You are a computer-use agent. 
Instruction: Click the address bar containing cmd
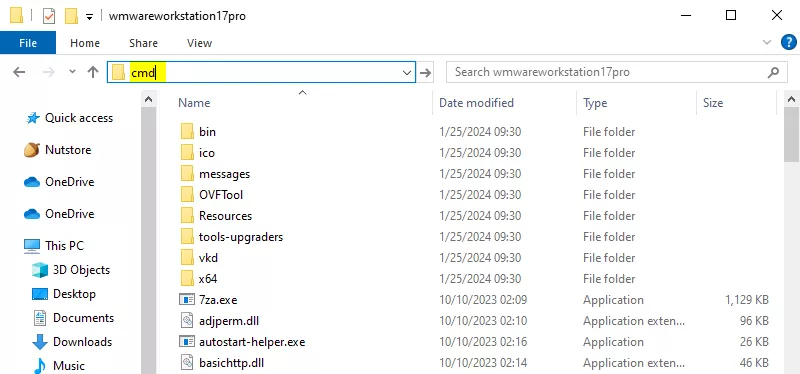[261, 72]
